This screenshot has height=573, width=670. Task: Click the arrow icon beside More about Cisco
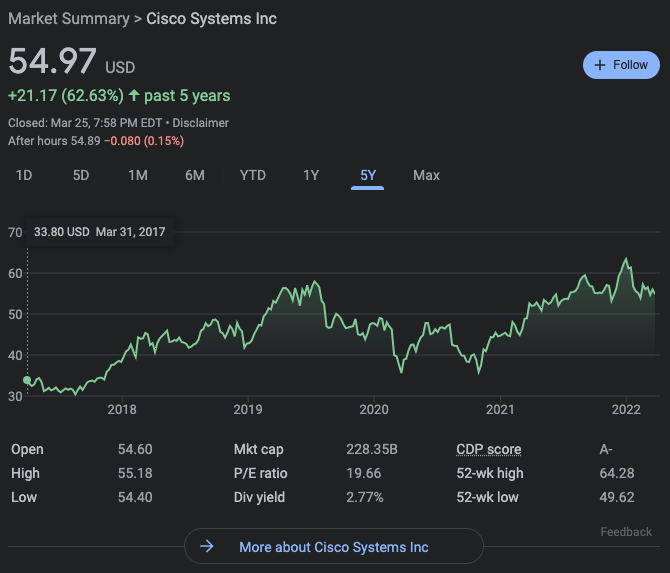(x=207, y=547)
